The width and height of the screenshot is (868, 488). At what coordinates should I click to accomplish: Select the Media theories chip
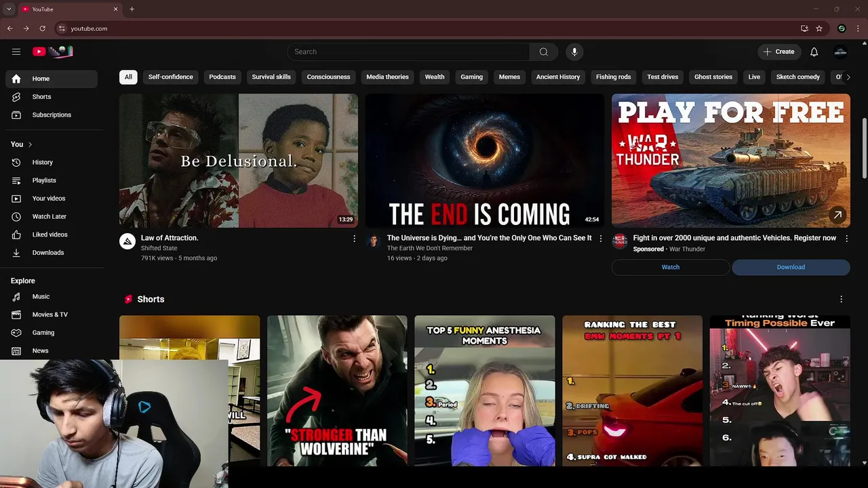387,77
